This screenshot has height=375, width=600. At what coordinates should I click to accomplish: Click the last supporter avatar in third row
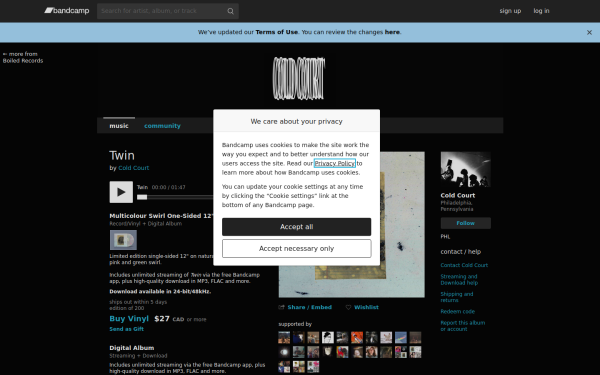[x=313, y=367]
